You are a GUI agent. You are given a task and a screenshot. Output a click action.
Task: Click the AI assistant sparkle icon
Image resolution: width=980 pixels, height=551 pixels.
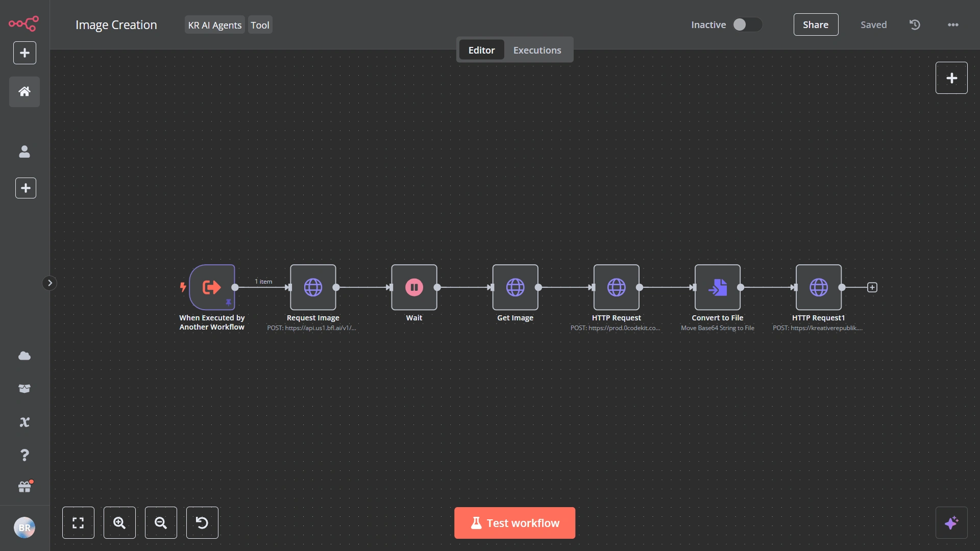coord(952,523)
